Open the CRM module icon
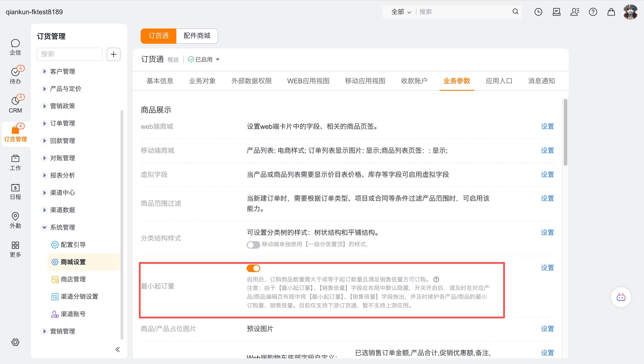 (x=15, y=101)
